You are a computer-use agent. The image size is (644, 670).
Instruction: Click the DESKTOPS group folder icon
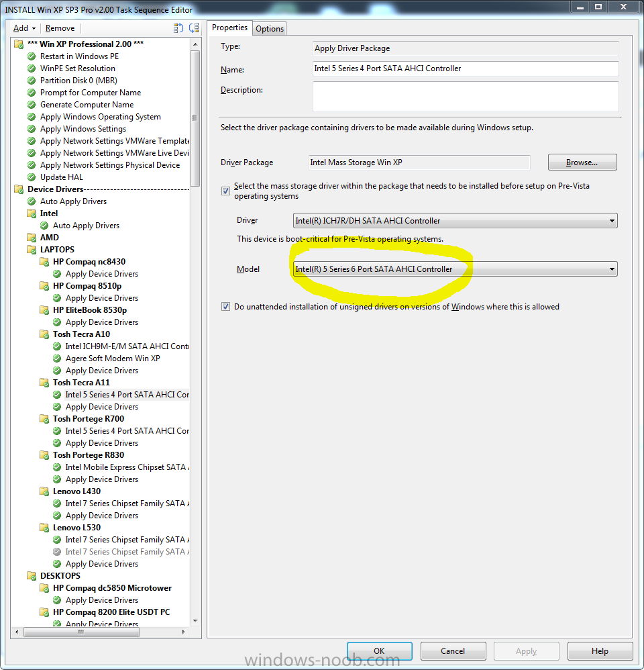click(x=32, y=576)
